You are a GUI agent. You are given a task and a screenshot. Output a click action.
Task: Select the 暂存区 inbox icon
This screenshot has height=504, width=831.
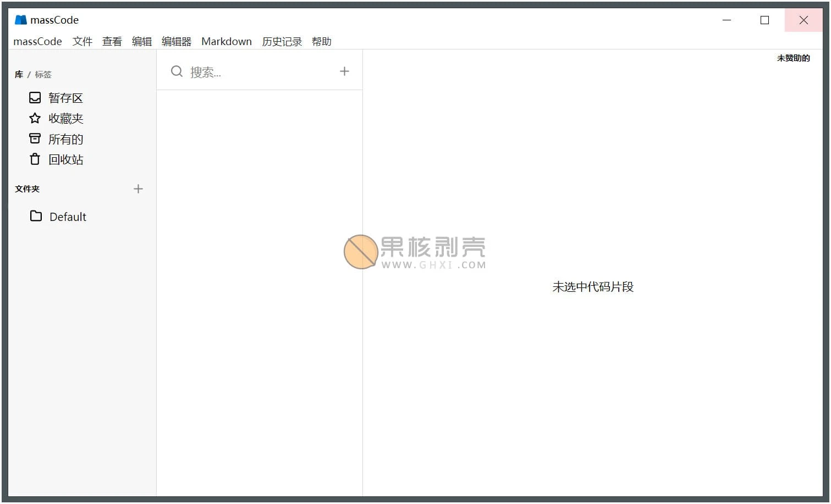coord(35,97)
